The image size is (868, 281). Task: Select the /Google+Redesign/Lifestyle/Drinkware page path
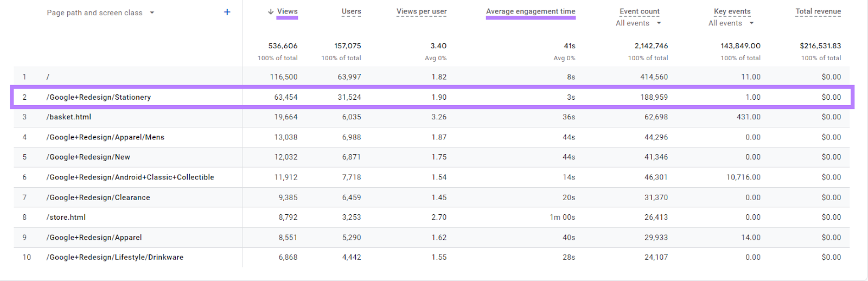point(115,257)
